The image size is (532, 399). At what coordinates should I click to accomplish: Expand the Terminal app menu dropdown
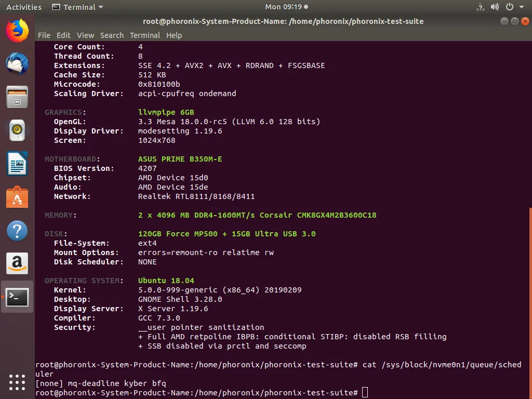(78, 7)
